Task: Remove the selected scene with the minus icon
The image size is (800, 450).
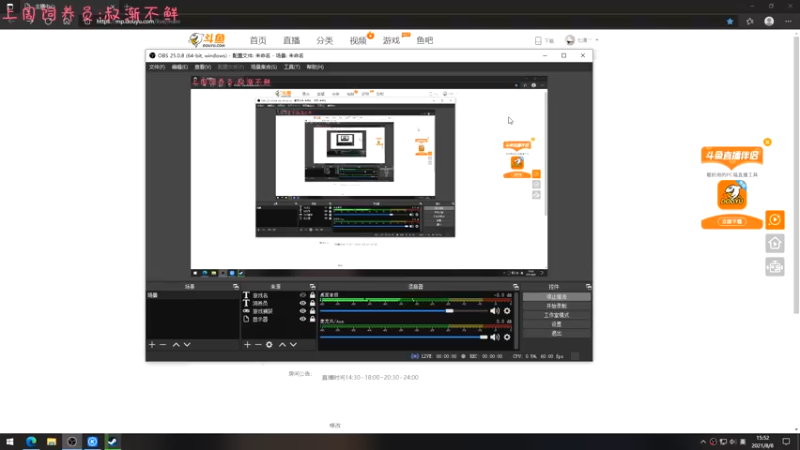Action: pos(163,344)
